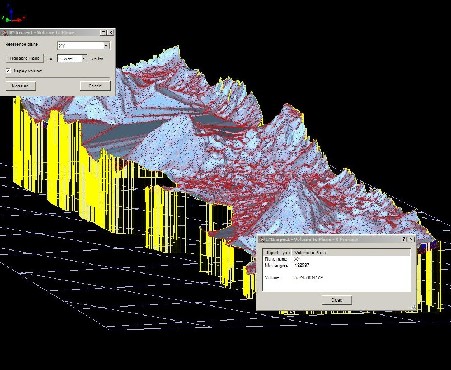Screen dimensions: 451x370
Task: Close the results window using its title bar X
Action: [412, 239]
